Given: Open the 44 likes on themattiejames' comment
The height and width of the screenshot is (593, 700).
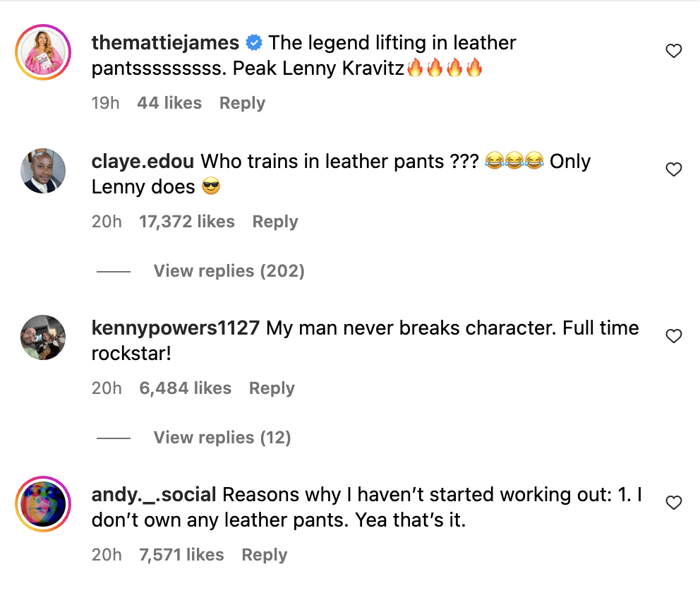Looking at the screenshot, I should 169,103.
